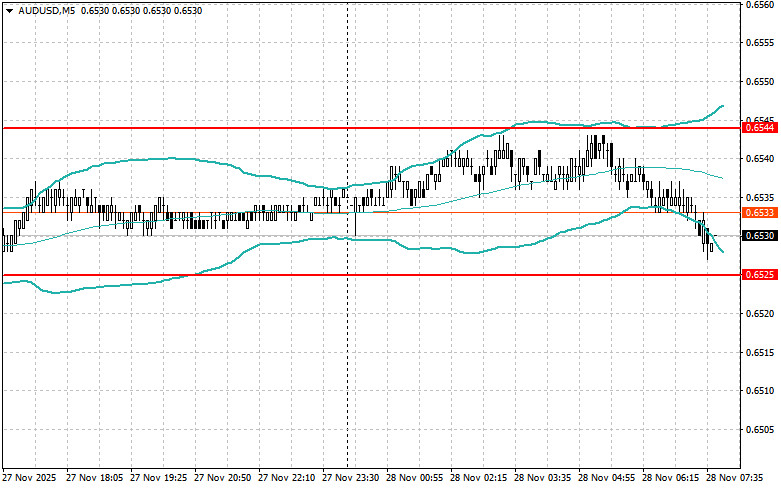The width and height of the screenshot is (781, 489).
Task: Click the 28 Nov 03:35 time label
Action: (x=542, y=478)
